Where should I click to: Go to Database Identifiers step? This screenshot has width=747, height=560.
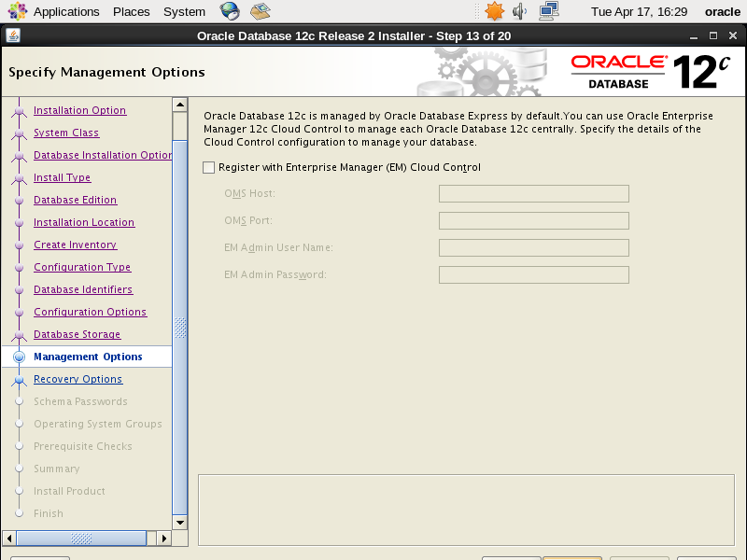(83, 289)
